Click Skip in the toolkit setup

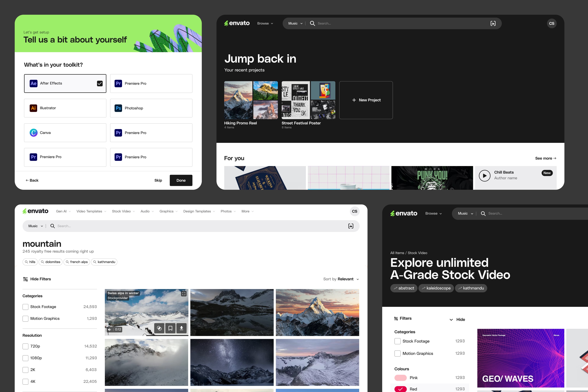(158, 180)
